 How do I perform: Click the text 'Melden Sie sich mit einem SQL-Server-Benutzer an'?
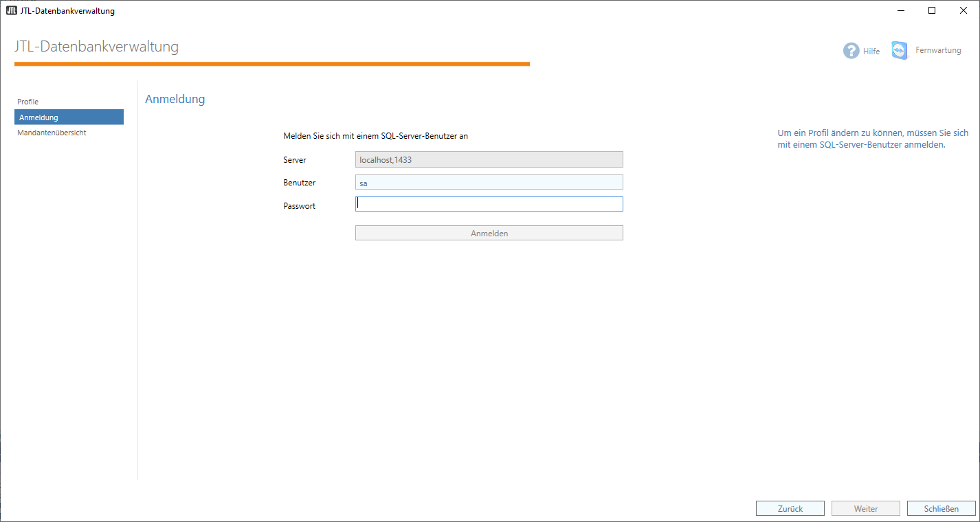(x=376, y=136)
